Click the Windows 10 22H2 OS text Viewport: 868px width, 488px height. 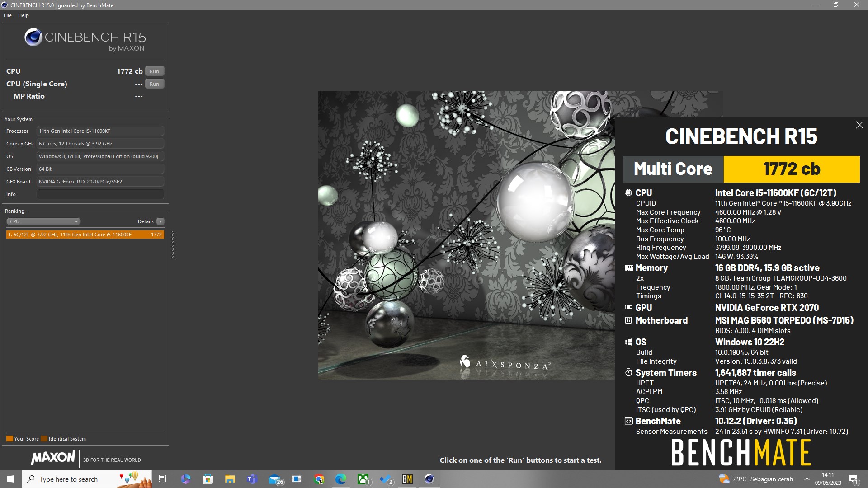click(750, 342)
